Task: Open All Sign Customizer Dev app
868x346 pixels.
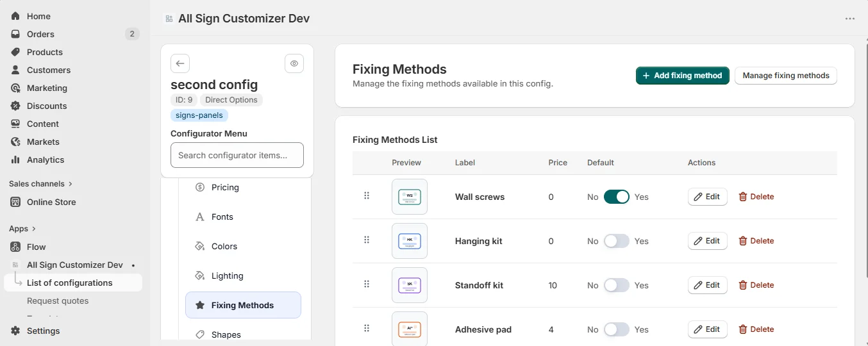Action: 74,265
